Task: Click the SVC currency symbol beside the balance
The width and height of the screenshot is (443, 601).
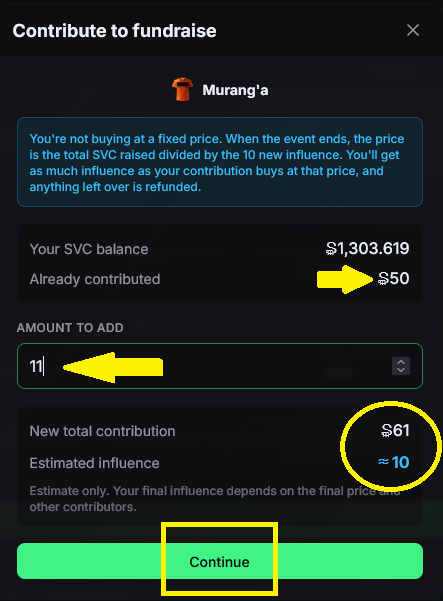Action: [x=331, y=249]
